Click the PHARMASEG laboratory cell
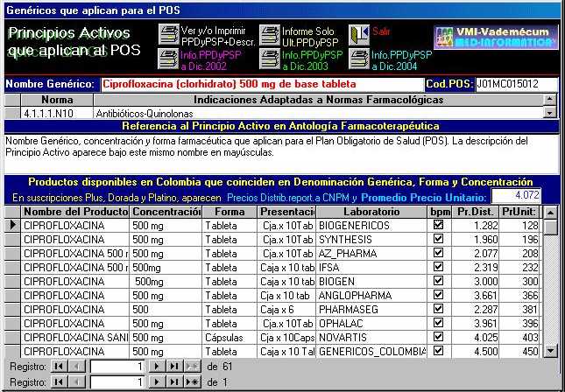Screen dimensions: 565x392 [x=371, y=309]
